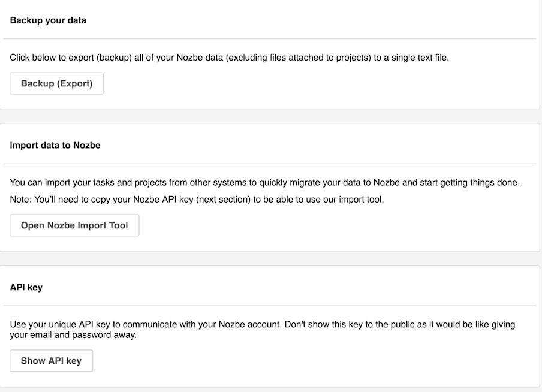This screenshot has height=392, width=542.
Task: Click the Backup (Export) button
Action: [56, 83]
